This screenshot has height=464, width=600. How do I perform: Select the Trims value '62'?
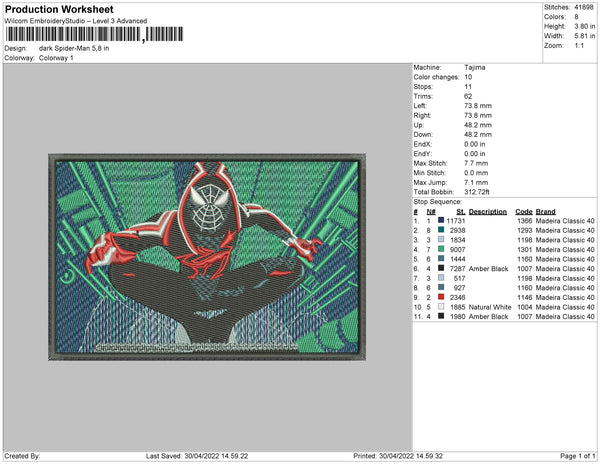(468, 96)
